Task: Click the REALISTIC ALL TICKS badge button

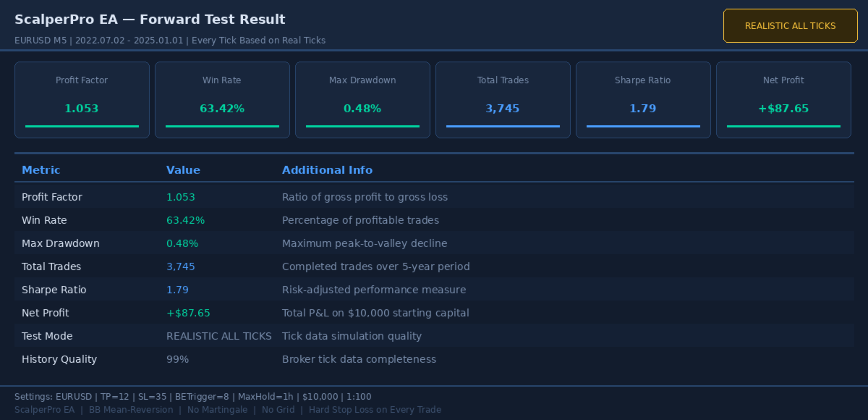Action: click(790, 26)
